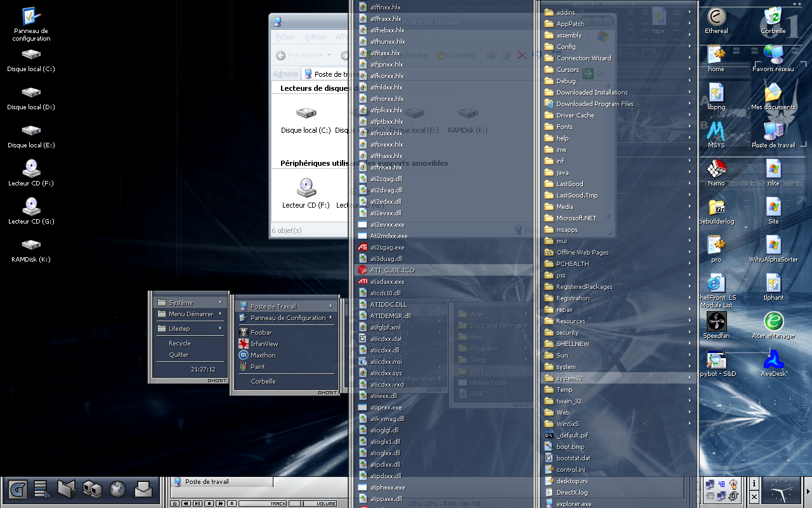Image resolution: width=812 pixels, height=508 pixels.
Task: Stop playback on the media player bar
Action: pyautogui.click(x=209, y=504)
